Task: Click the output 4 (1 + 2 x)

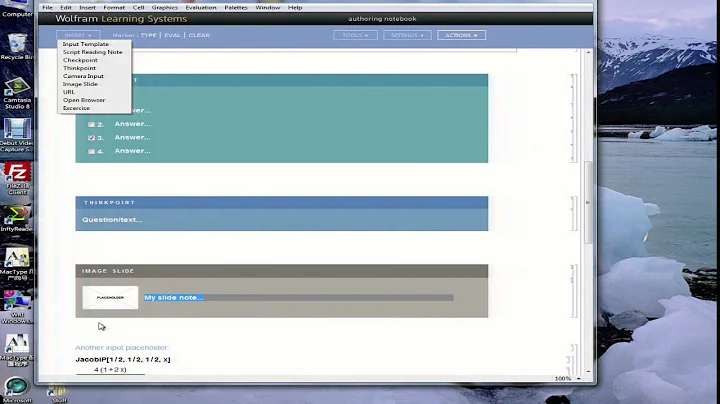Action: pyautogui.click(x=110, y=370)
